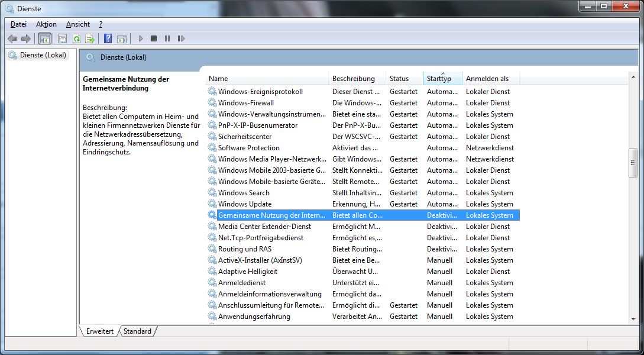This screenshot has height=355, width=644.
Task: Switch to the Erweitert tab
Action: coord(100,331)
